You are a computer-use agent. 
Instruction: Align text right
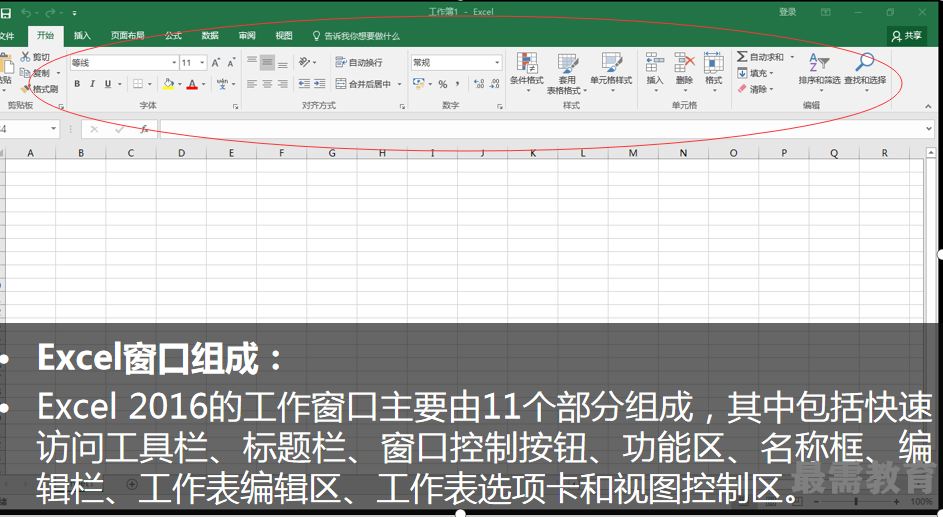click(x=283, y=84)
